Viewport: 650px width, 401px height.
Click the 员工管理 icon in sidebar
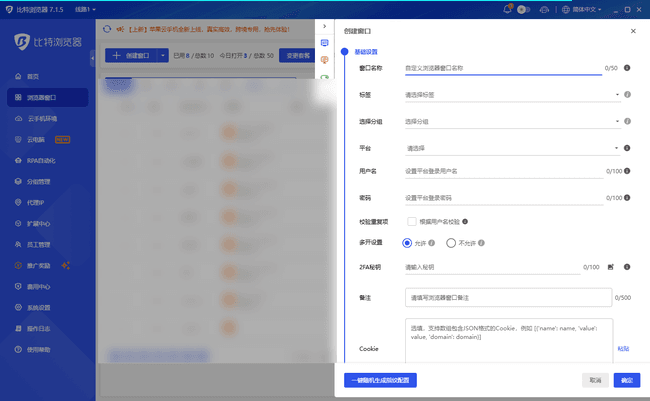click(x=18, y=245)
